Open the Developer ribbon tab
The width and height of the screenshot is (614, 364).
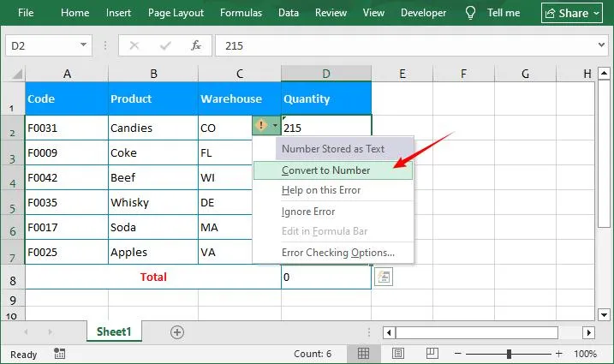click(423, 13)
